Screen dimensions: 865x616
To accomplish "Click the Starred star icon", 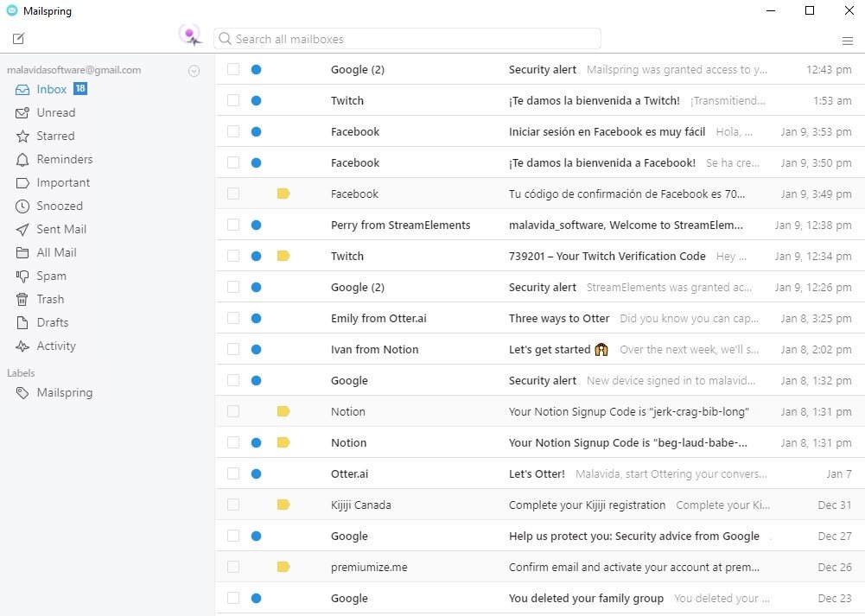I will tap(22, 137).
